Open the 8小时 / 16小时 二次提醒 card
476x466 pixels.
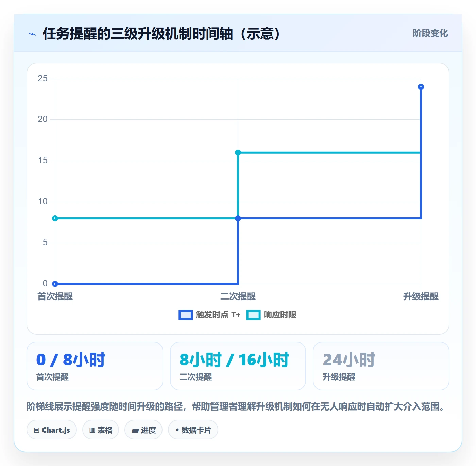(x=238, y=366)
